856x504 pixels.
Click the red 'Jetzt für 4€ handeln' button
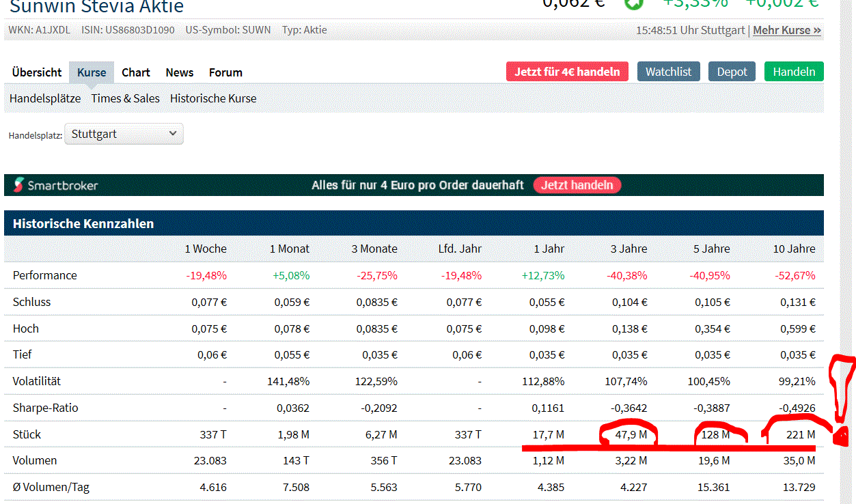pos(567,72)
